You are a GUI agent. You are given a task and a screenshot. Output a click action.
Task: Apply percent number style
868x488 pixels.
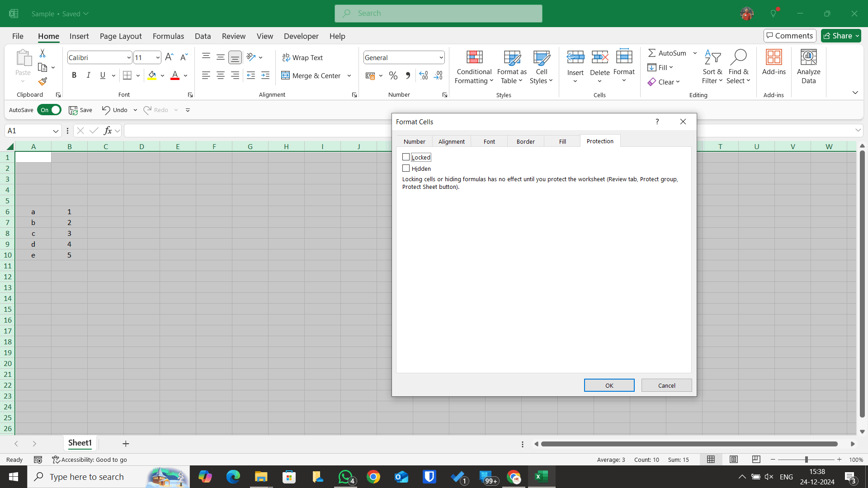(x=393, y=75)
